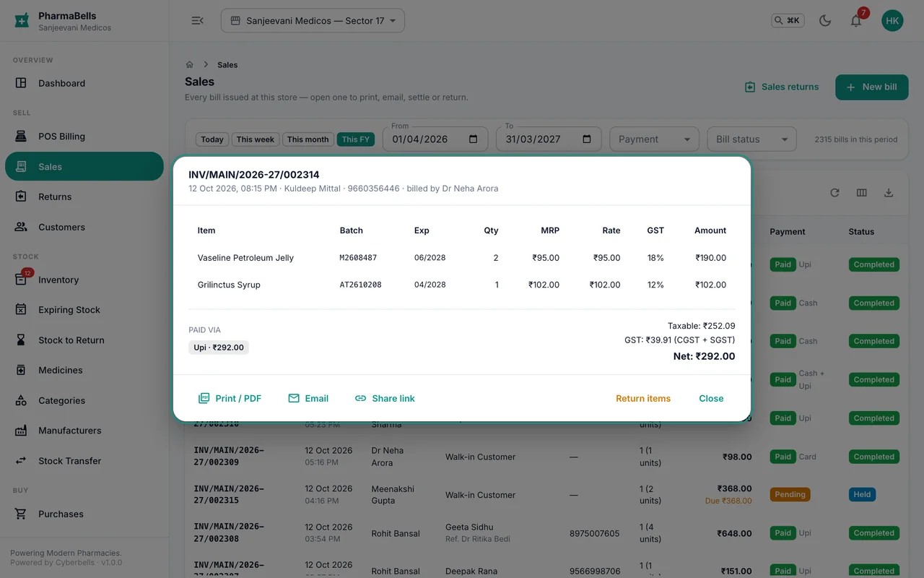Open the column chooser icon

862,193
